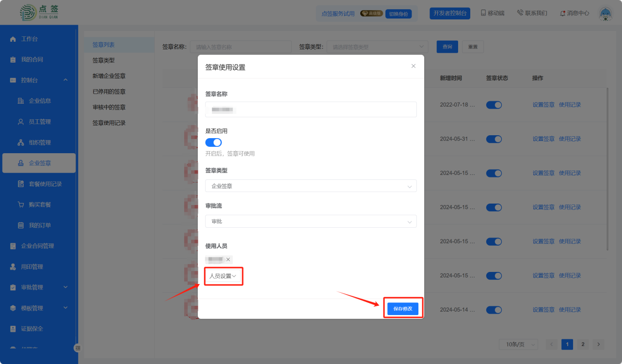Toggle the 是否启用 switch off

213,142
